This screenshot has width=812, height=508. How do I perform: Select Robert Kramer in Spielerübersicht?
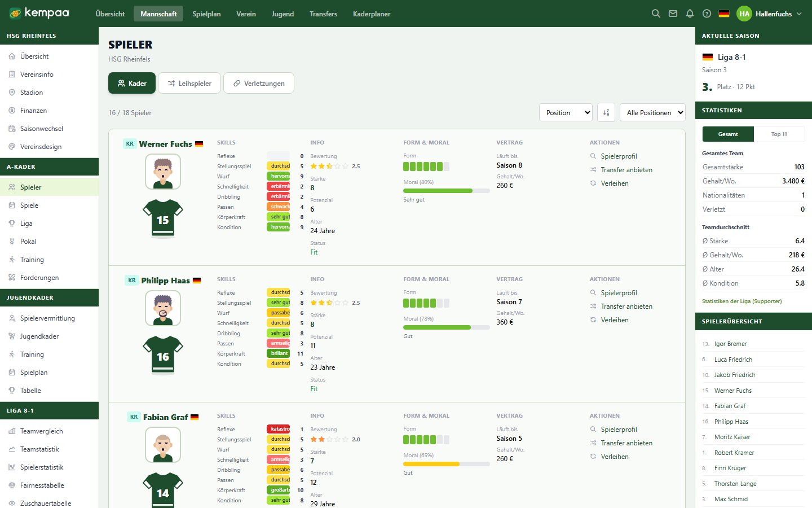click(x=734, y=453)
